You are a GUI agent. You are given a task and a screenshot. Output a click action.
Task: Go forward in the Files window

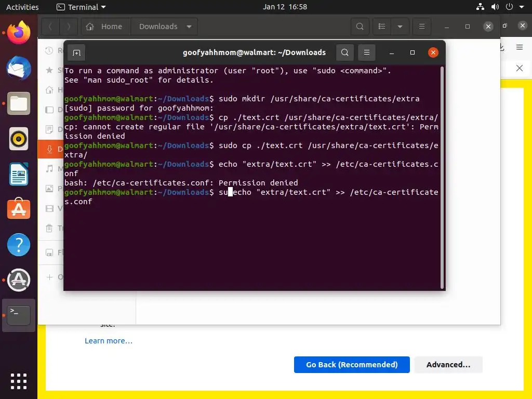[x=69, y=26]
